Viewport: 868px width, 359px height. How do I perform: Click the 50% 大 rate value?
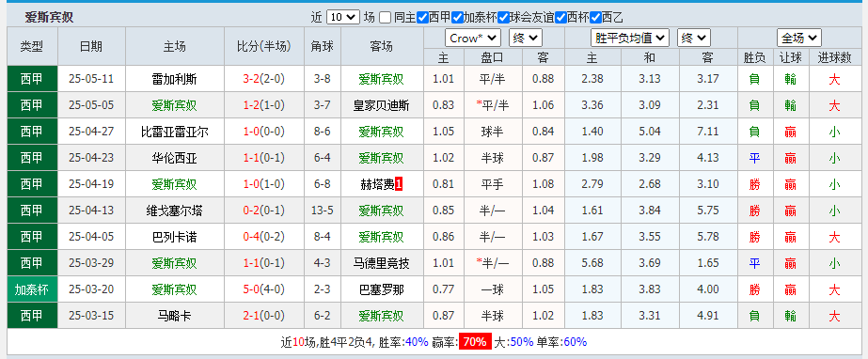point(522,342)
